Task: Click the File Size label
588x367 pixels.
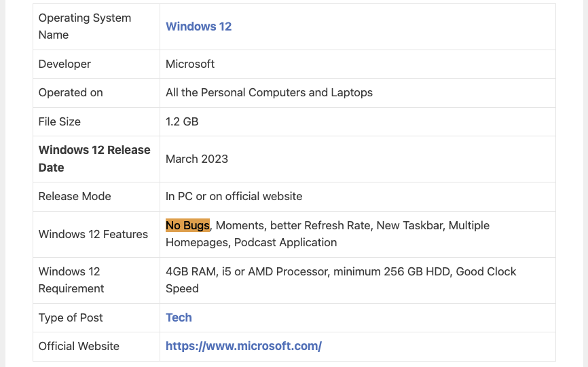Action: pos(60,121)
